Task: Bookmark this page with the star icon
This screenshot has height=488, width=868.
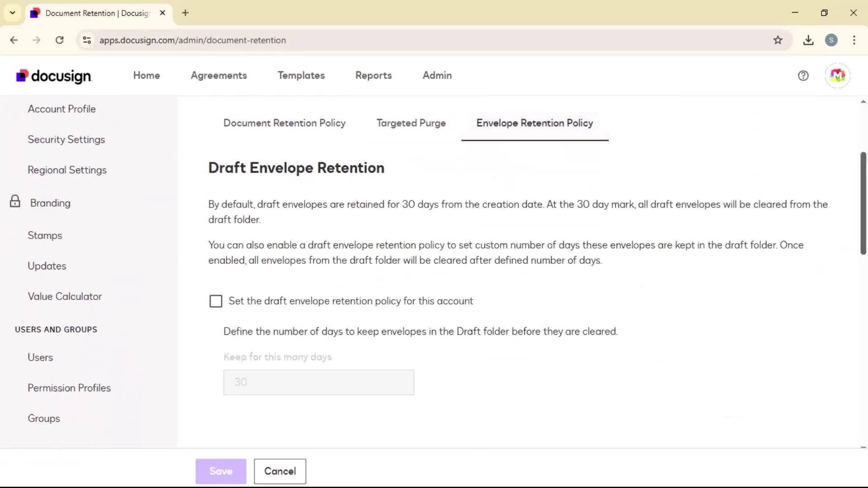Action: tap(778, 40)
